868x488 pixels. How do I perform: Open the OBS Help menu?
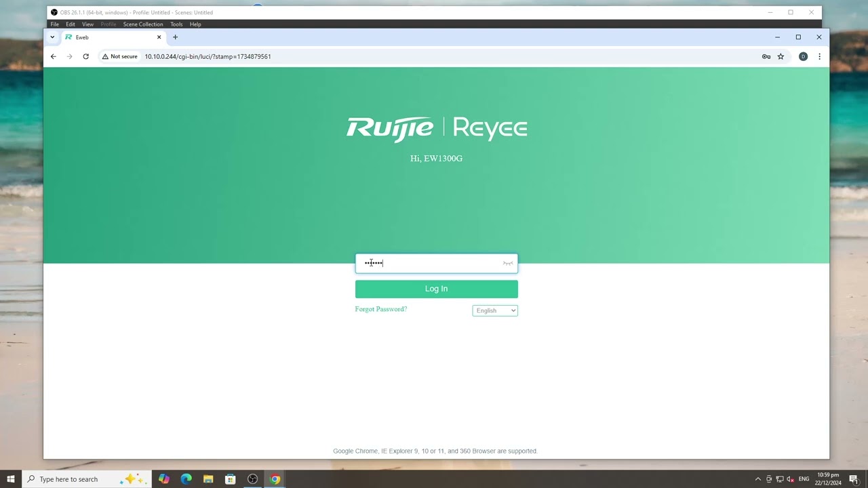195,24
